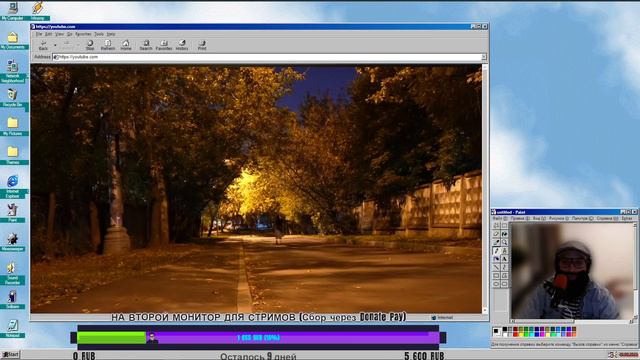Open History in browser toolbar
The width and height of the screenshot is (640, 360).
click(182, 45)
